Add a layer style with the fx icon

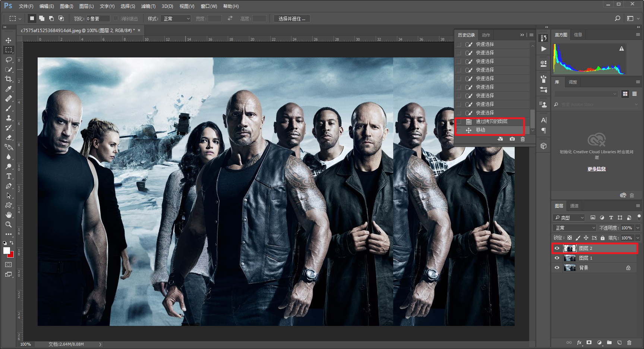(x=579, y=342)
